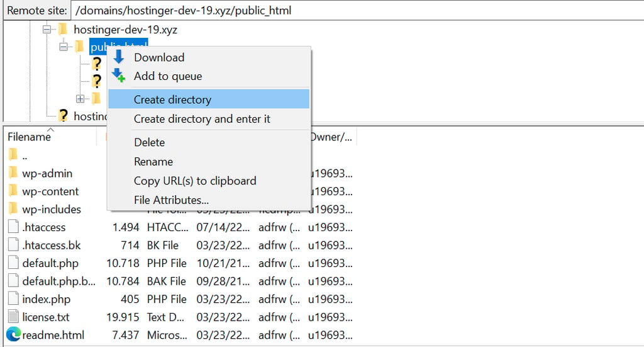Click the parent directory folder icon
The height and width of the screenshot is (347, 644).
[13, 154]
